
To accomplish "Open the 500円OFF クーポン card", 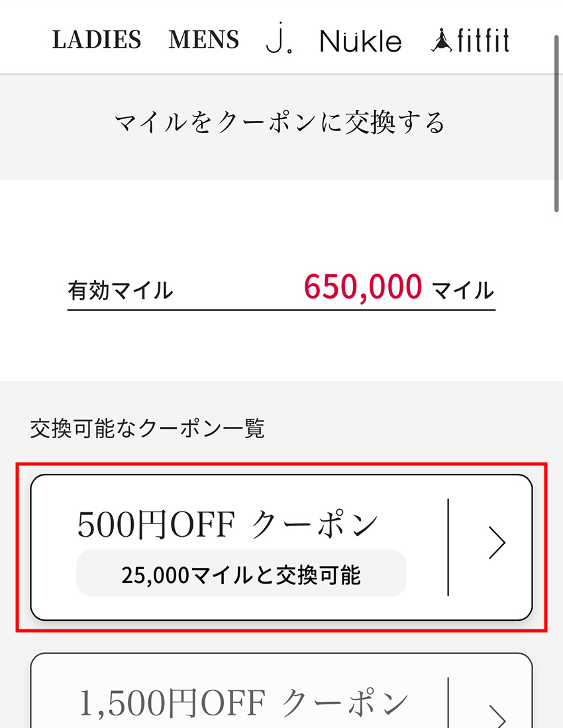I will click(x=281, y=547).
